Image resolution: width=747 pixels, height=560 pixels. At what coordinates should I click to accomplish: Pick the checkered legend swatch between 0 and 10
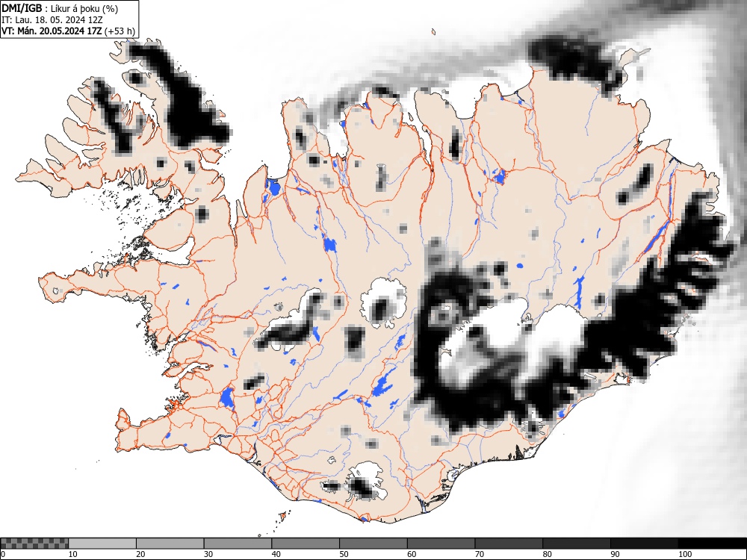coord(35,544)
